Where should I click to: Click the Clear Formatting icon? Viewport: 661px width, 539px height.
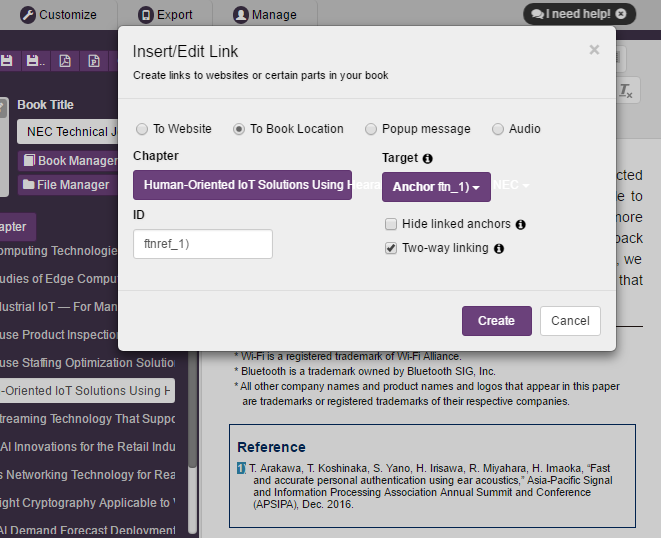(626, 90)
